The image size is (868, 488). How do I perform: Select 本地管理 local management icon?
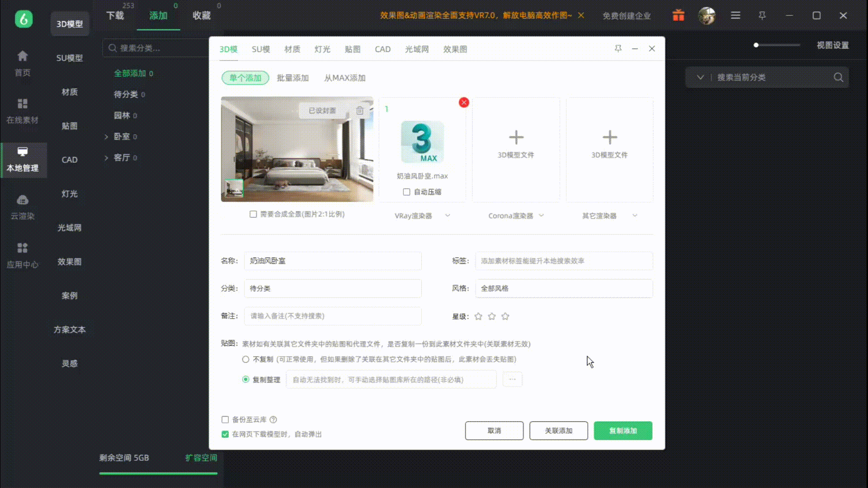23,152
